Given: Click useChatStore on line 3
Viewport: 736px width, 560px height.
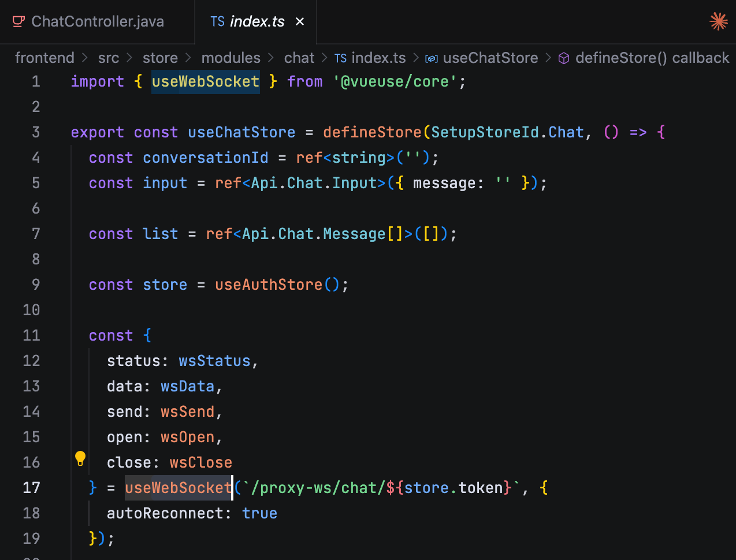Looking at the screenshot, I should pyautogui.click(x=241, y=132).
